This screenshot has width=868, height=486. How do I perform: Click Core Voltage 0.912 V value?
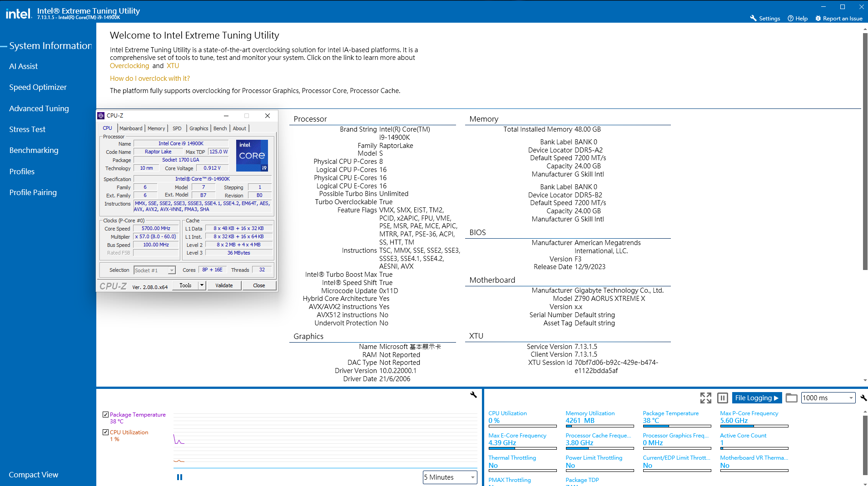pos(212,168)
